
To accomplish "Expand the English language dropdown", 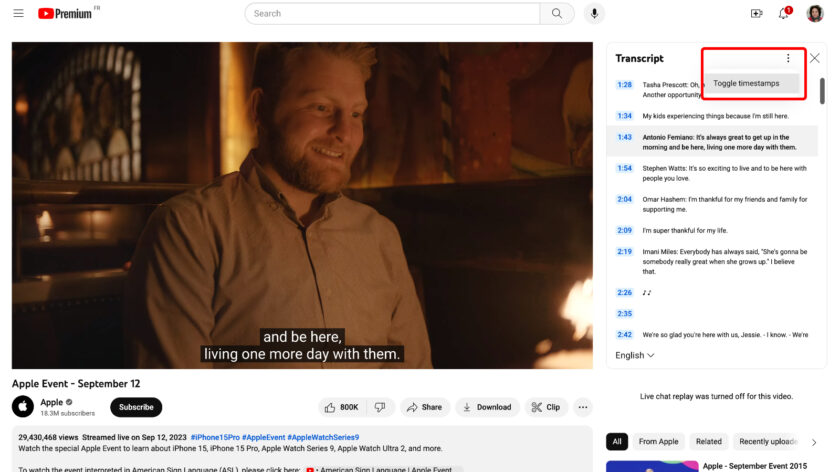I will tap(635, 355).
